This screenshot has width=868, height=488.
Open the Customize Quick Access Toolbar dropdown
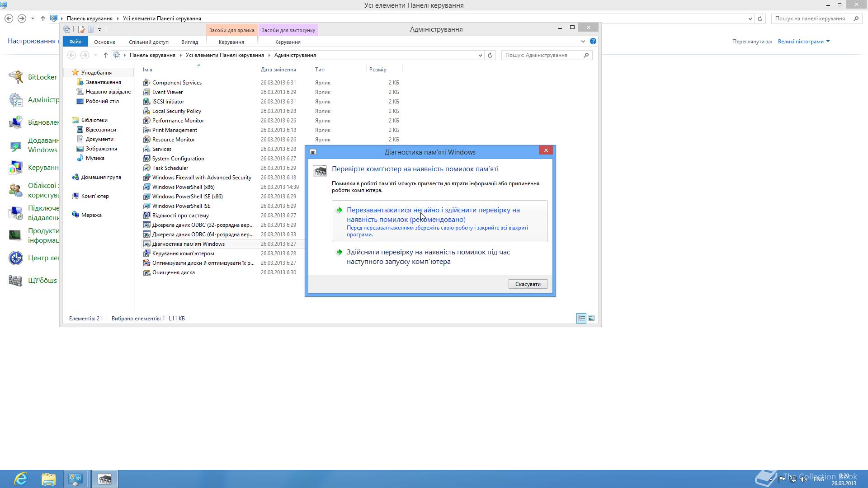[x=99, y=30]
